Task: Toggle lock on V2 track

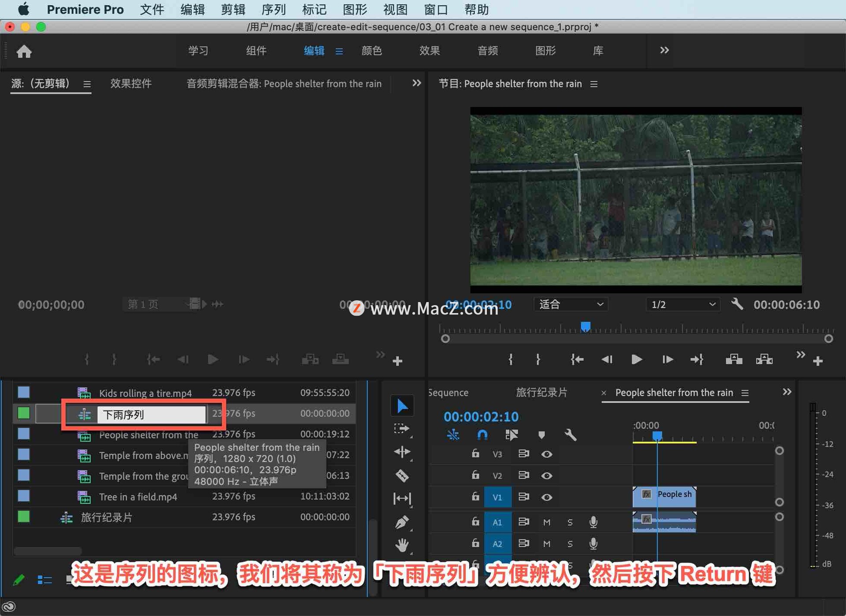Action: pyautogui.click(x=475, y=475)
